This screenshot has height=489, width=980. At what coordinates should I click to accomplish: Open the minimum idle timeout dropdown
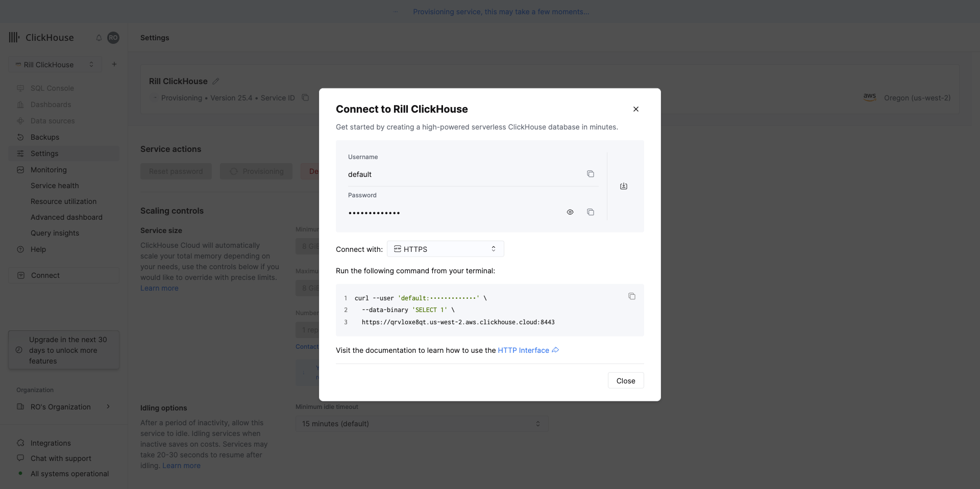coord(422,424)
